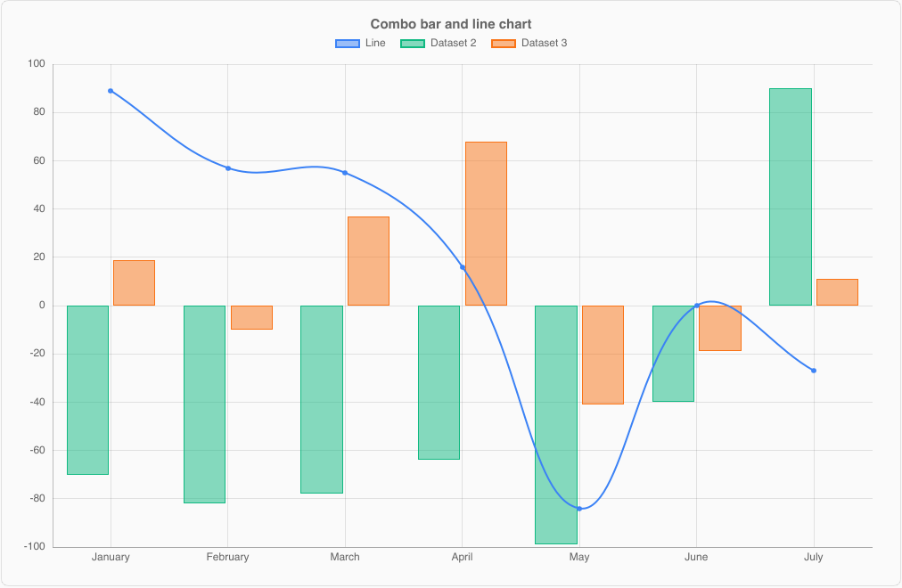The image size is (902, 588).
Task: Click the blue Line legend color box
Action: [x=348, y=43]
